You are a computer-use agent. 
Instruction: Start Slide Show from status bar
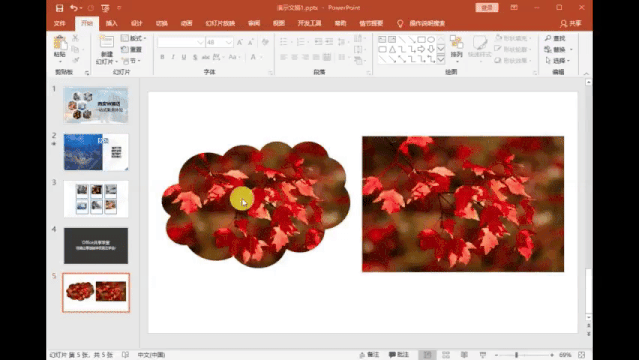(x=483, y=355)
